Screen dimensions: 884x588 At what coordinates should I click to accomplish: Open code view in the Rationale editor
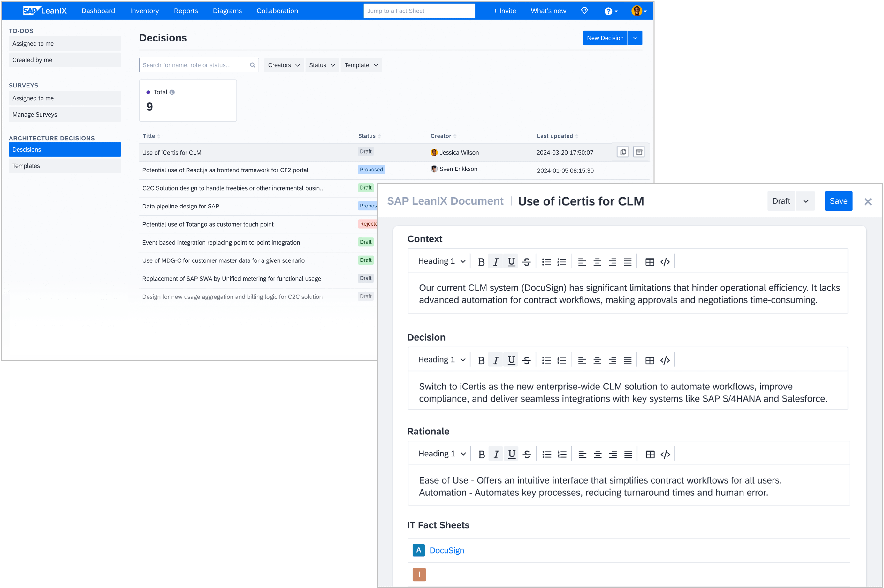665,455
